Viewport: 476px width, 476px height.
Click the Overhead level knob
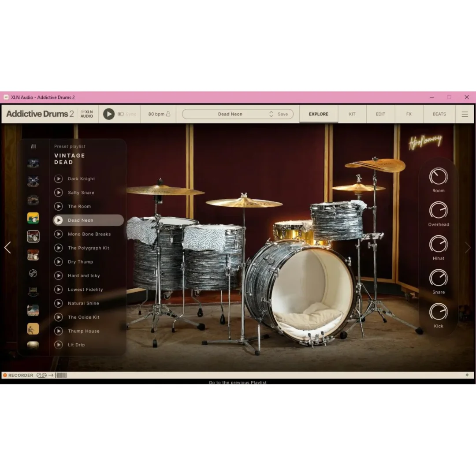[x=438, y=210]
